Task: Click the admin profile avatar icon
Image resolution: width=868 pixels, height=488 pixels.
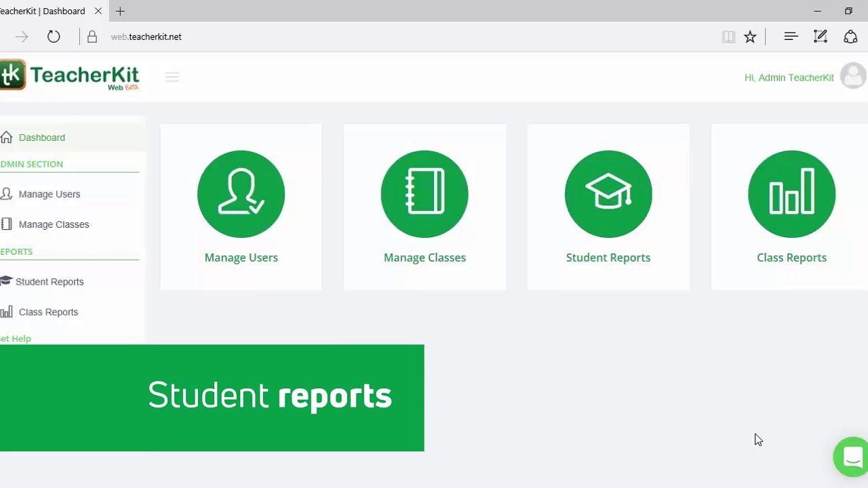Action: coord(853,76)
